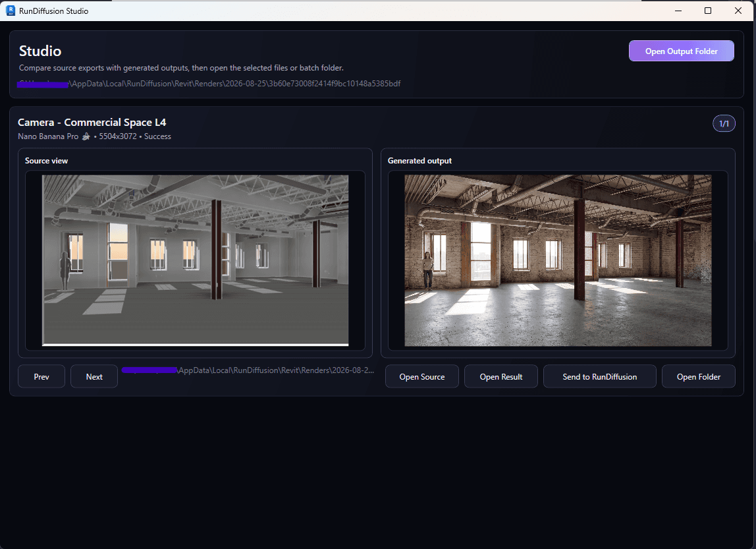
Task: Click the 5504x3072 resolution text
Action: tap(118, 136)
